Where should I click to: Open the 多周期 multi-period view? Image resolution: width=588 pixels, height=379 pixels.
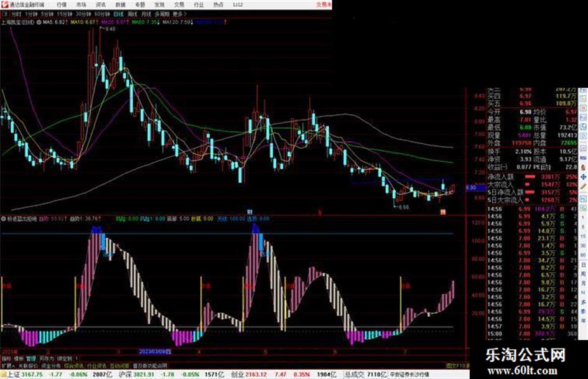162,14
